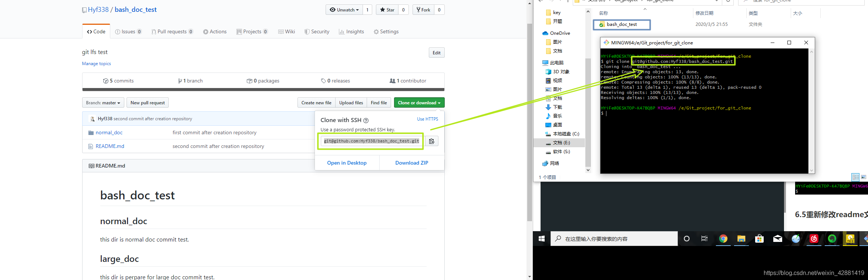This screenshot has width=868, height=280.
Task: Switch clone method via Use HTTPS
Action: point(427,119)
